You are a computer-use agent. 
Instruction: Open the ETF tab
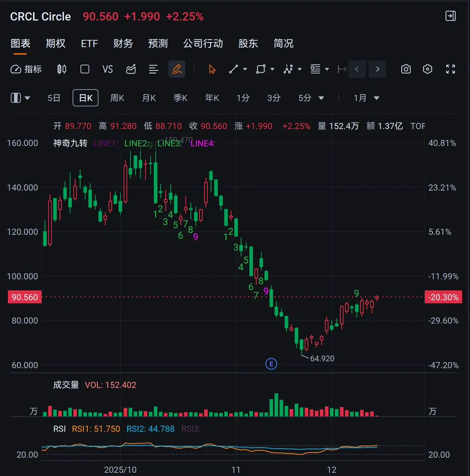coord(90,44)
